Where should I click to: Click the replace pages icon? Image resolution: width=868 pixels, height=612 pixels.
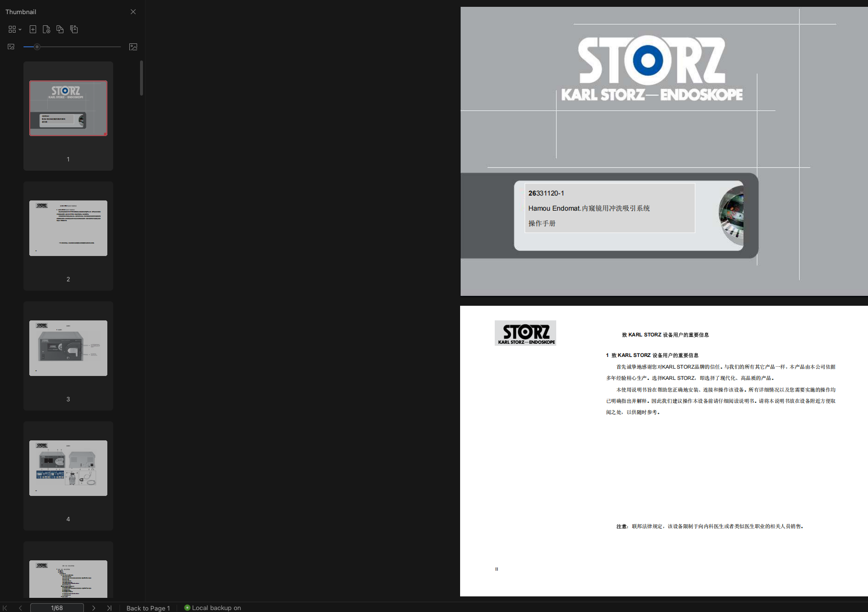[60, 29]
